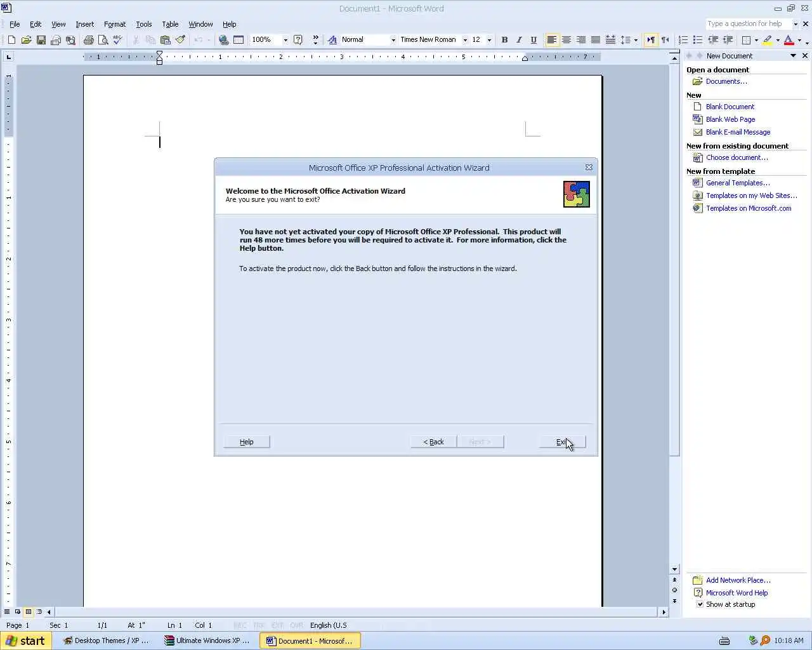Viewport: 812px width, 650px height.
Task: Click the Copy toolbar icon
Action: tap(150, 40)
